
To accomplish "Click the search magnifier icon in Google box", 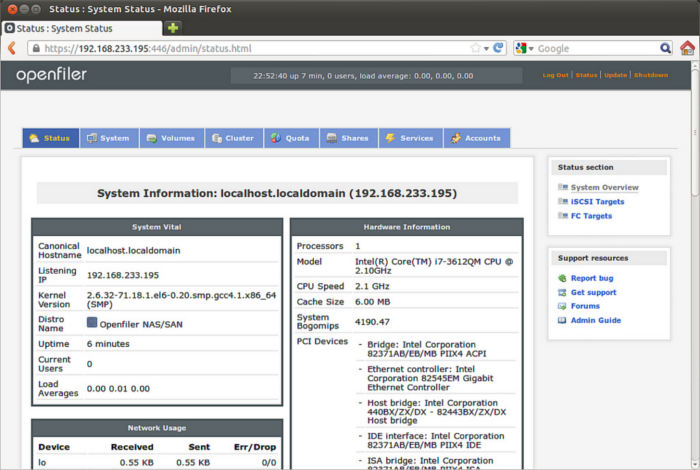I will (x=665, y=48).
